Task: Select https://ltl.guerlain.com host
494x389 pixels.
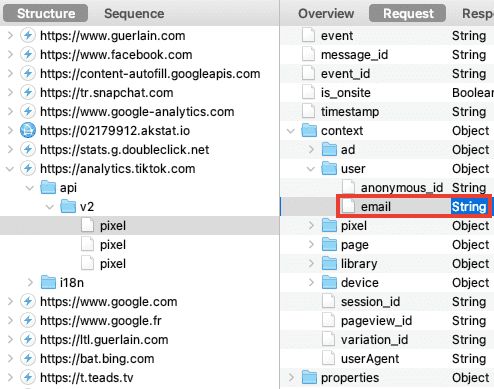Action: click(x=104, y=340)
